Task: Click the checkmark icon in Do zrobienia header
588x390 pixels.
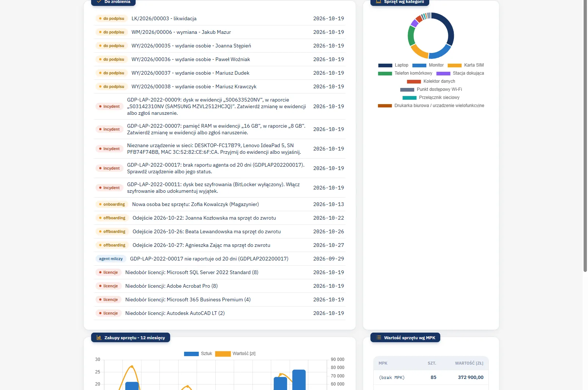Action: [x=99, y=1]
